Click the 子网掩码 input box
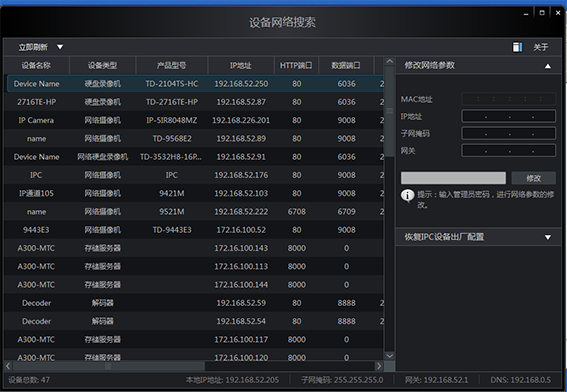Viewport: 567px width, 392px height. pos(508,133)
